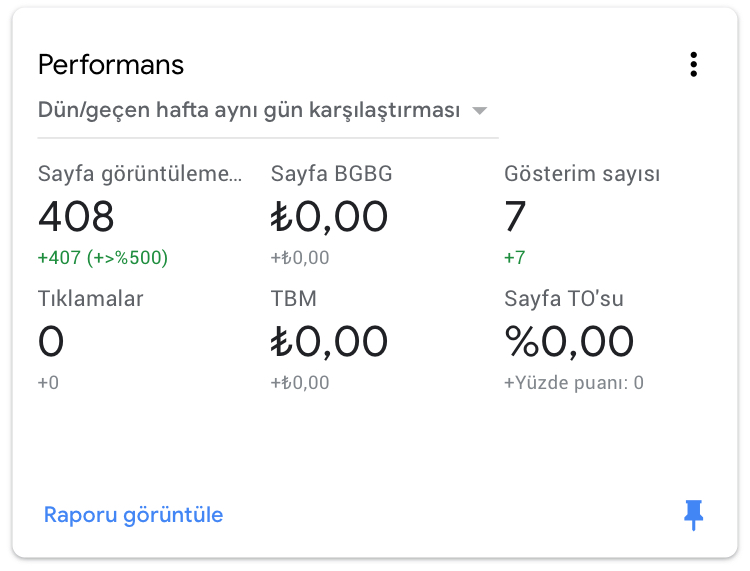Expand the comparison dropdown arrow

click(479, 111)
